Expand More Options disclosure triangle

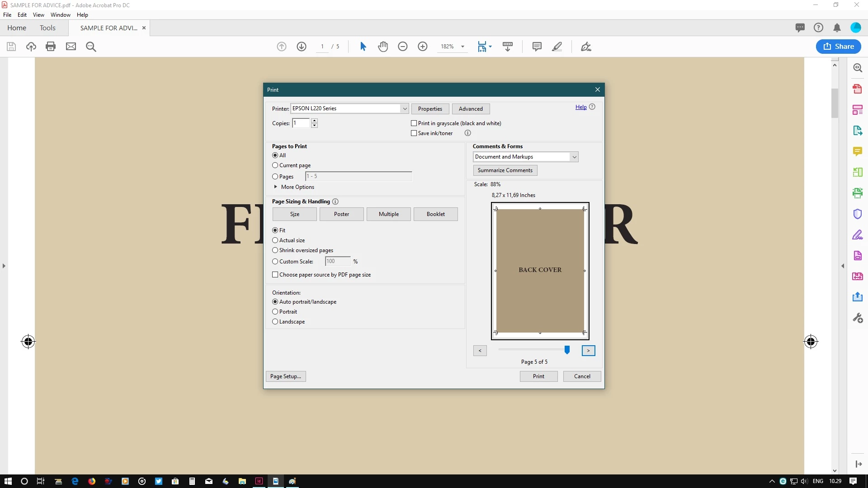coord(275,187)
